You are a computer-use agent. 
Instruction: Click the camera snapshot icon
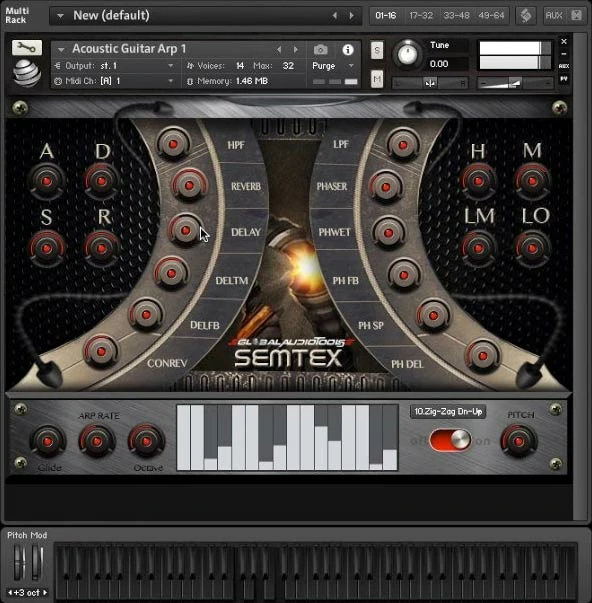click(x=320, y=50)
